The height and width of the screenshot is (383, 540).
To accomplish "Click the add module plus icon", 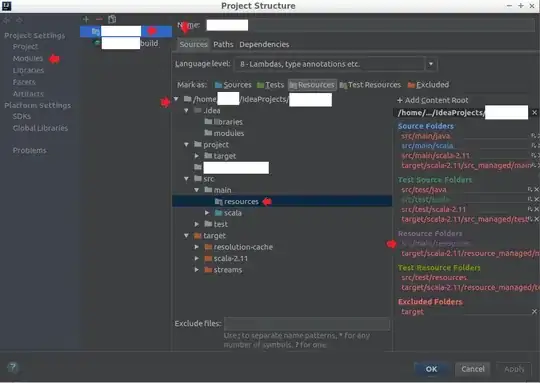I will pos(86,19).
